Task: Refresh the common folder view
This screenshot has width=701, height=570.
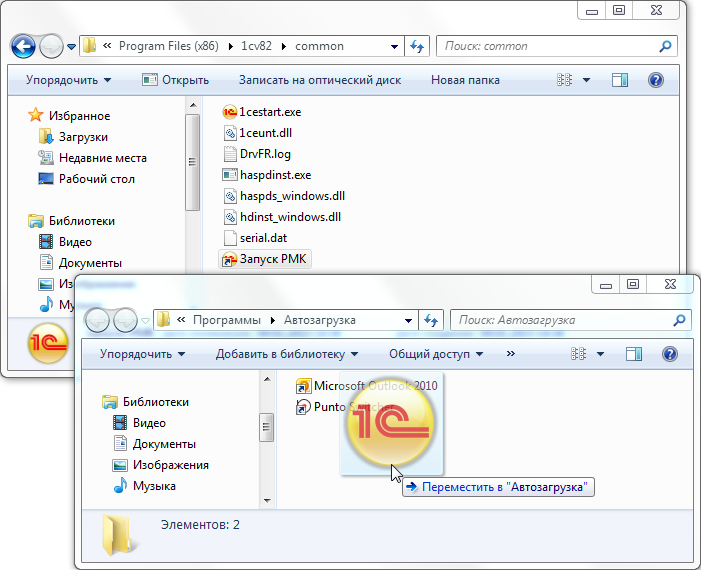Action: coord(417,46)
